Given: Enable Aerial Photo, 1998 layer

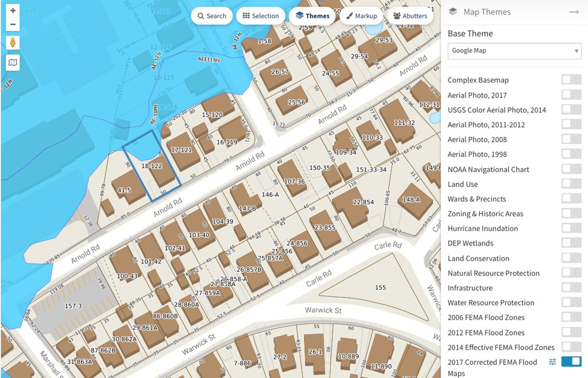Looking at the screenshot, I should coord(571,154).
